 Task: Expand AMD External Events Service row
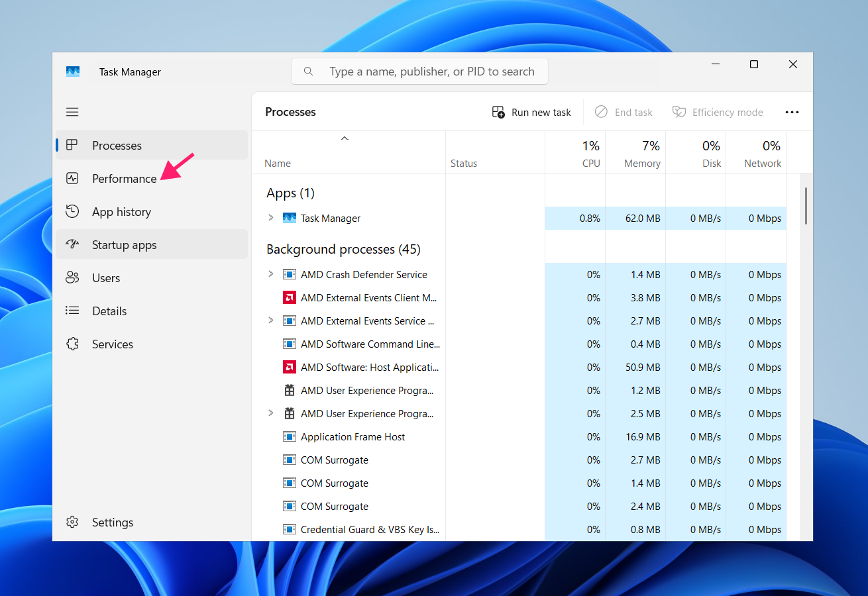(270, 320)
